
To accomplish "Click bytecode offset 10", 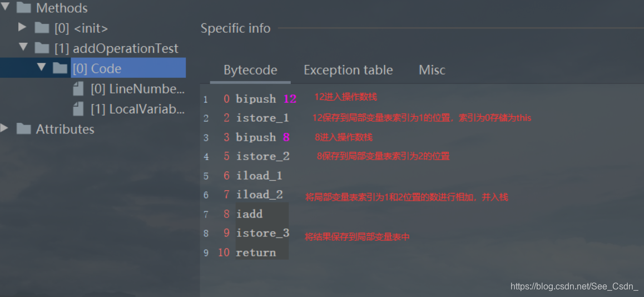I will tap(224, 253).
